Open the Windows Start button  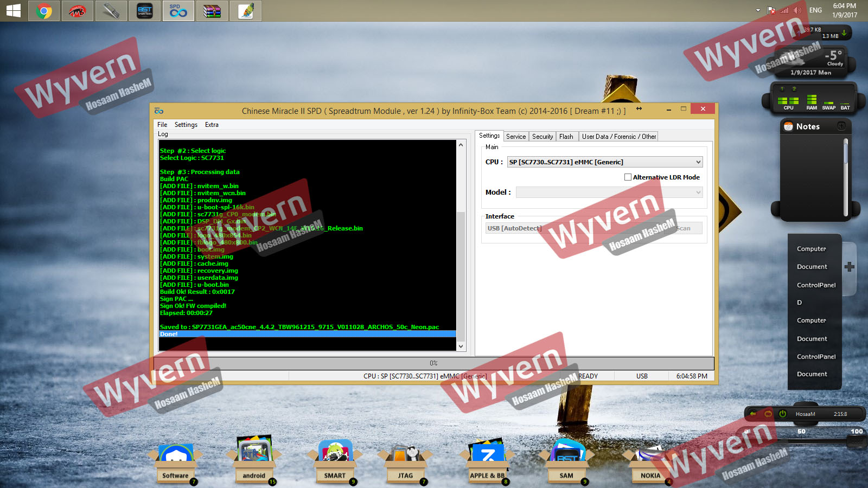13,10
